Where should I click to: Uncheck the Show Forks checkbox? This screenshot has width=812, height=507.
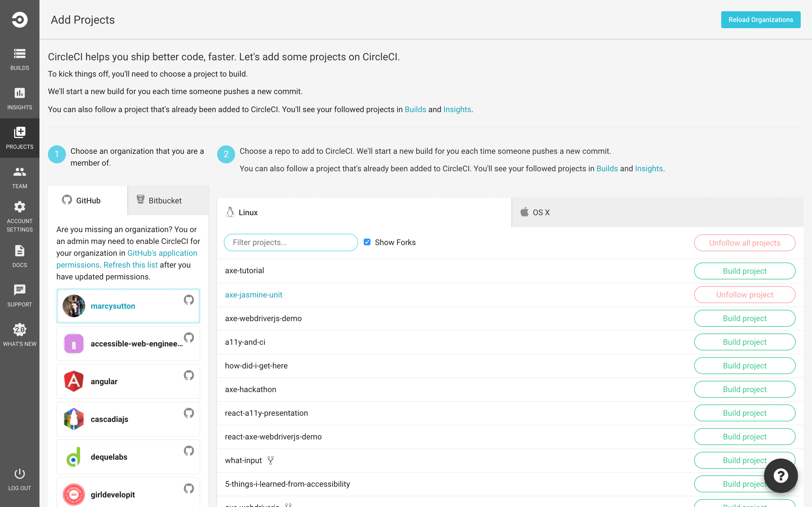click(367, 242)
